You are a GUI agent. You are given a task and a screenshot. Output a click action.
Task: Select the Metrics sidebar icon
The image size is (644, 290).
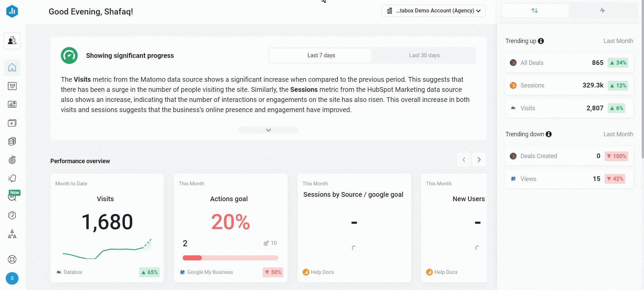[12, 86]
